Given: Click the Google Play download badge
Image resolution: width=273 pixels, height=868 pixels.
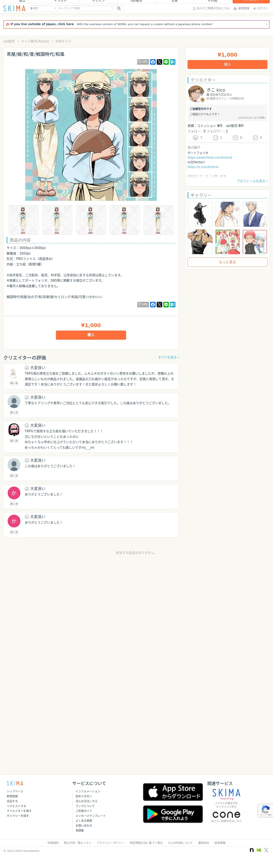Looking at the screenshot, I should click(173, 814).
